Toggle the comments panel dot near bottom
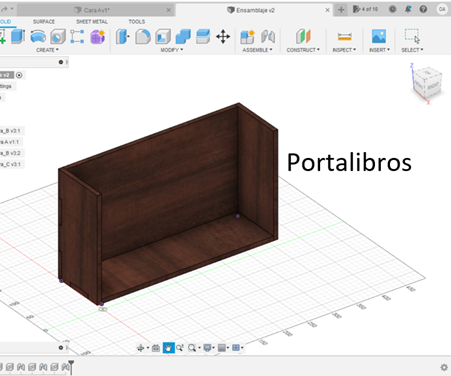This screenshot has width=451, height=376. click(x=61, y=348)
